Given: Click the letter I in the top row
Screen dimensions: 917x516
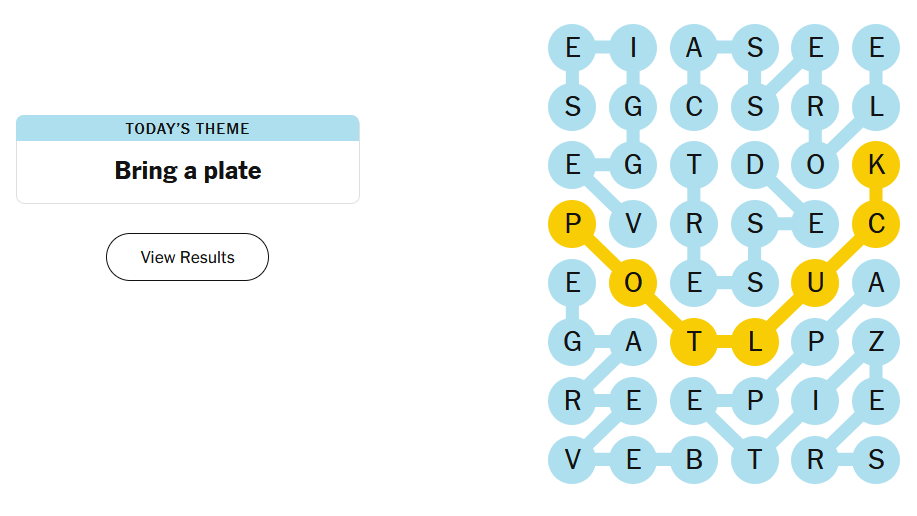Looking at the screenshot, I should coord(633,47).
